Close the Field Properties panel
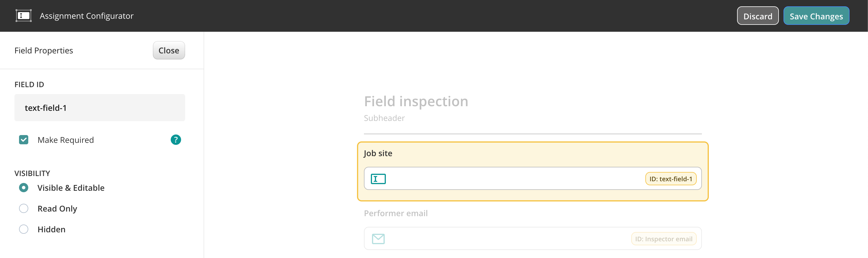 [168, 50]
